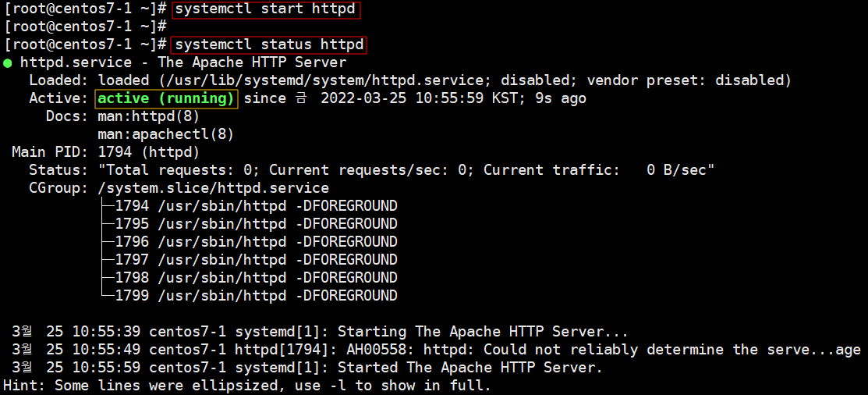Image resolution: width=868 pixels, height=395 pixels.
Task: Click the green 'active (running)' status
Action: [166, 98]
